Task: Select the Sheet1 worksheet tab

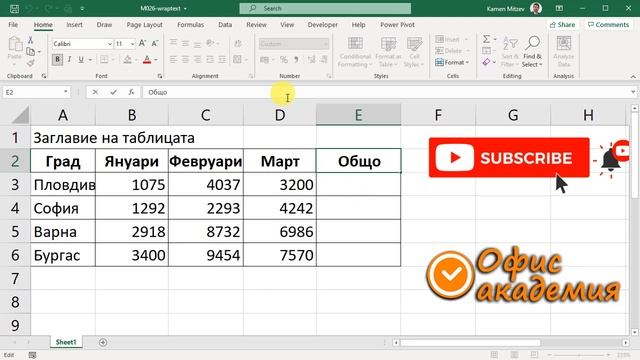Action: pyautogui.click(x=66, y=342)
